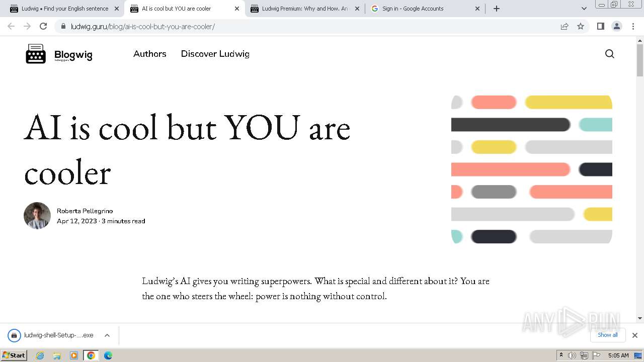Open the tab search dropdown arrow
The height and width of the screenshot is (362, 644).
(584, 9)
